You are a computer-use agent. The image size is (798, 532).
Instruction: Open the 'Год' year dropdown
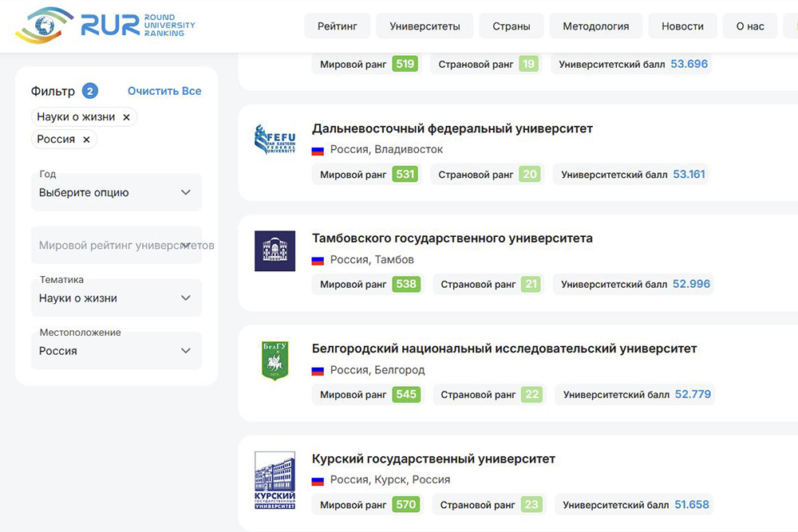pos(116,192)
